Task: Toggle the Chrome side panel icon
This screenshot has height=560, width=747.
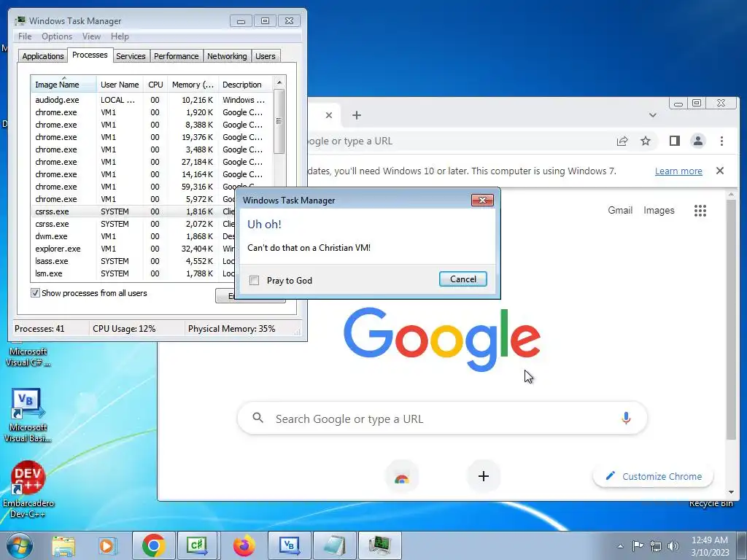Action: [674, 141]
